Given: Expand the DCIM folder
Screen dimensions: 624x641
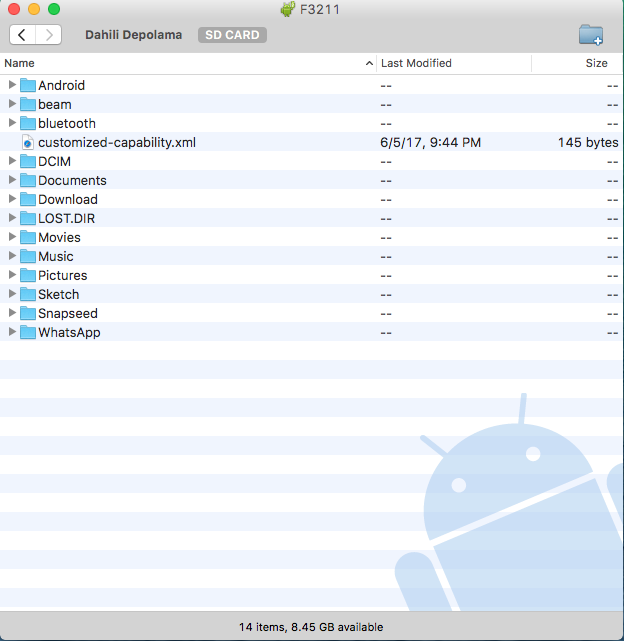Looking at the screenshot, I should tap(12, 161).
